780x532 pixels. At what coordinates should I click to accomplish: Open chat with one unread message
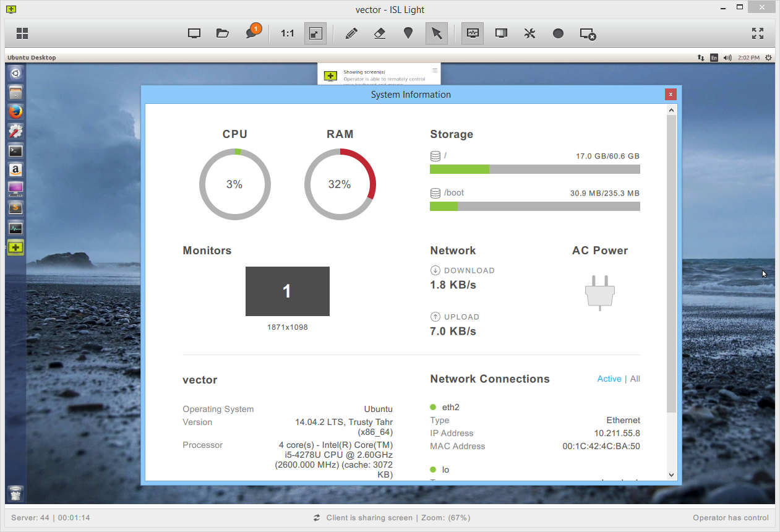pos(252,32)
